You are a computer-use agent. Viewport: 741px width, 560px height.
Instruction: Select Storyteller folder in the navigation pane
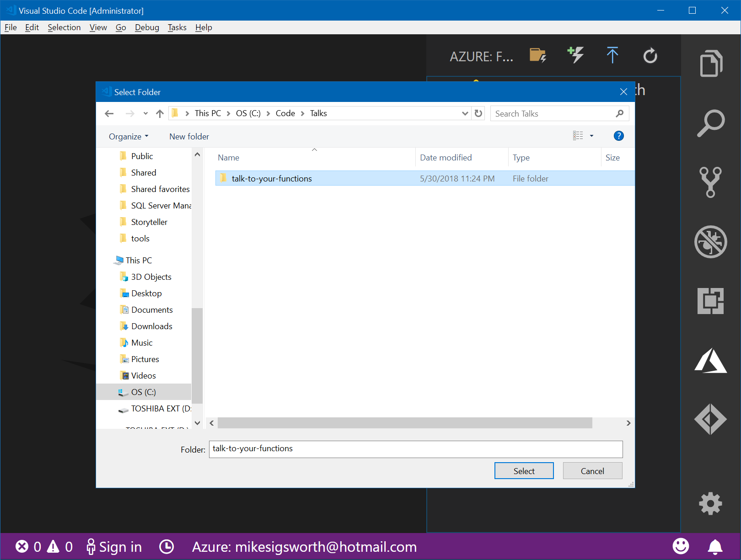tap(149, 222)
